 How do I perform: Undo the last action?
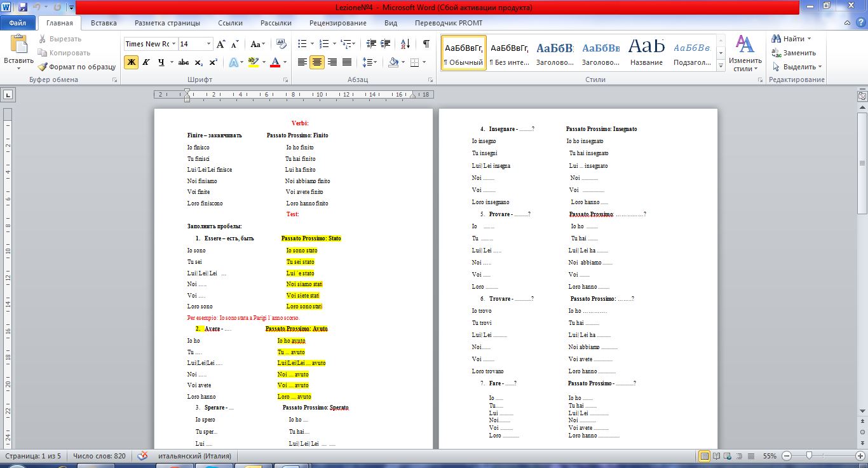[37, 8]
